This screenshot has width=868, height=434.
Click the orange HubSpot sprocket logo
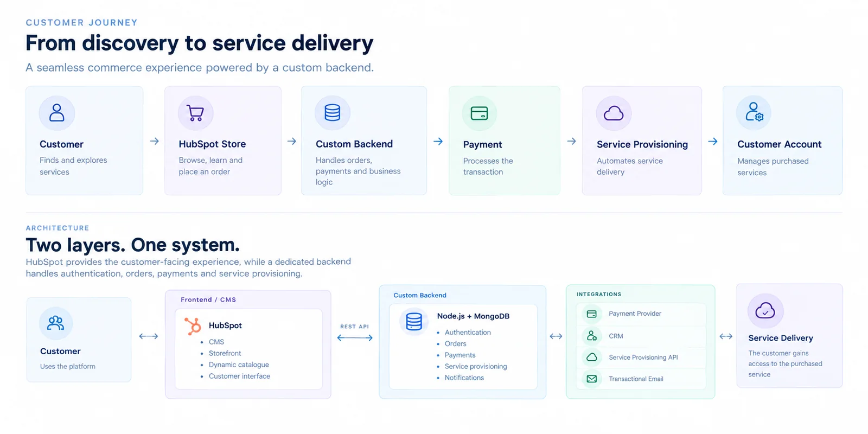[193, 326]
